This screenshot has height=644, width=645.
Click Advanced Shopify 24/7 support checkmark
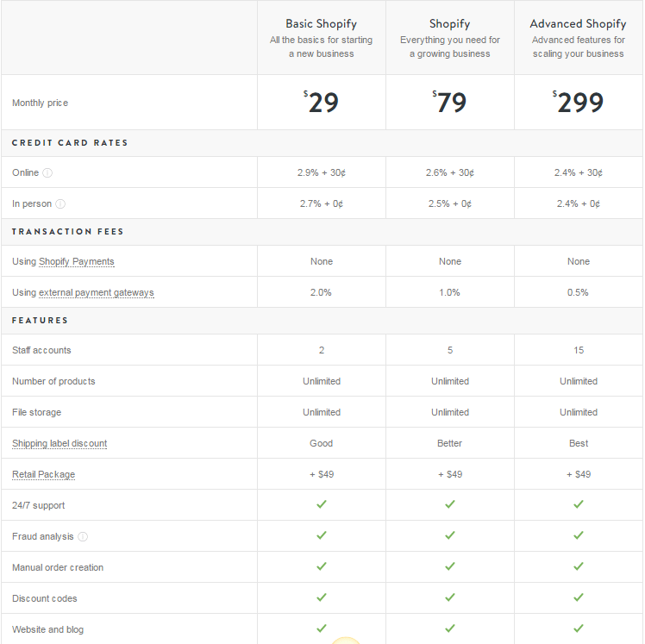[x=579, y=504]
